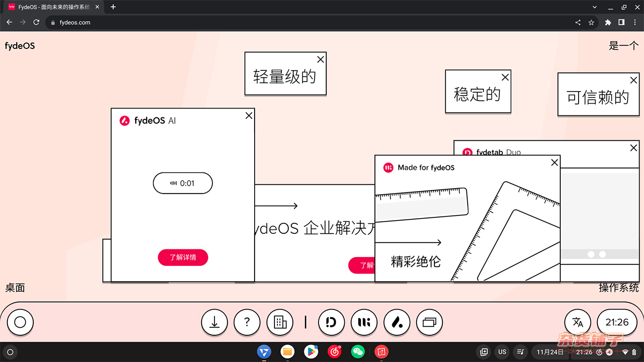Click the 0:01 voice recording pill
Screen dimensions: 644x362
183,183
